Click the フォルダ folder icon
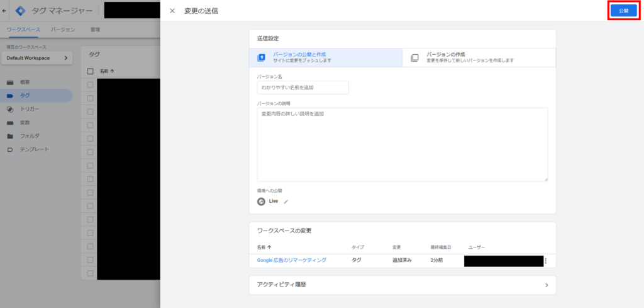 click(10, 136)
